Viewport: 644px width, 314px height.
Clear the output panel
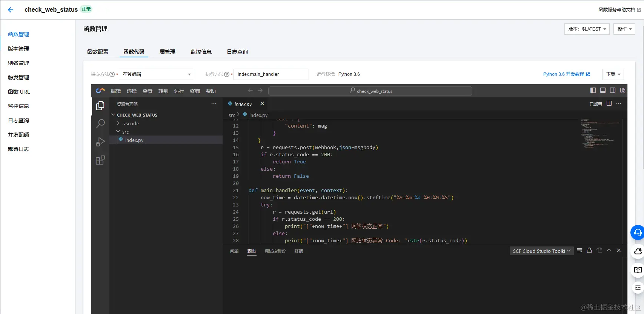click(x=579, y=250)
